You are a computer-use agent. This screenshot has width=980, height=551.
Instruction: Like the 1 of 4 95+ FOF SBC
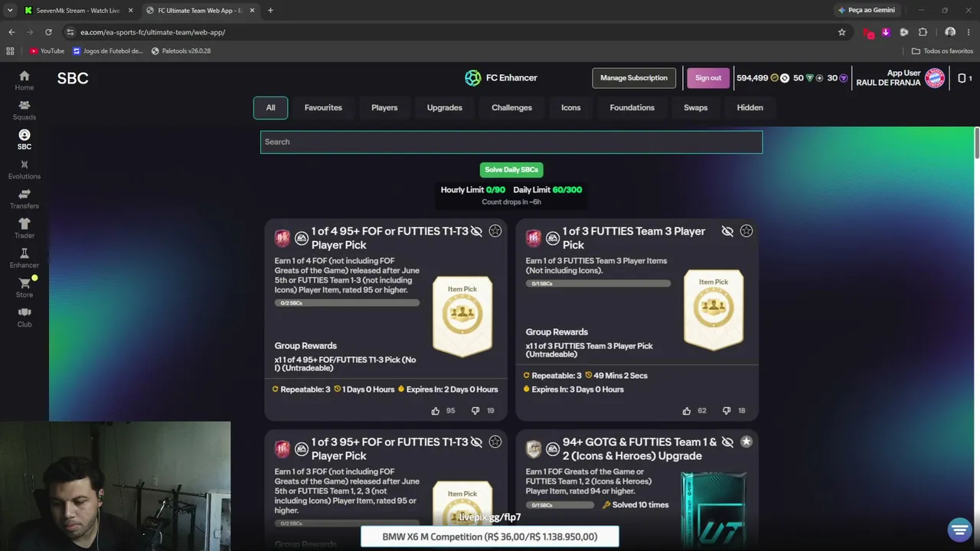click(x=436, y=411)
